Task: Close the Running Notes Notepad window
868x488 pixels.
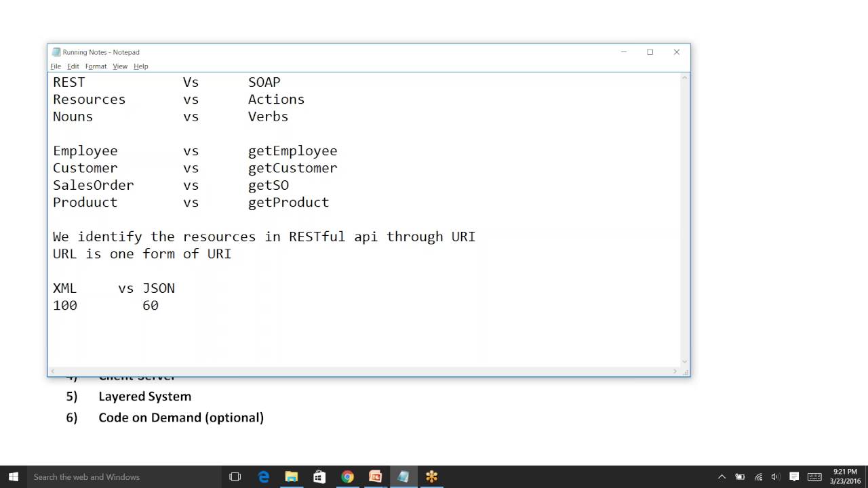Action: [676, 52]
